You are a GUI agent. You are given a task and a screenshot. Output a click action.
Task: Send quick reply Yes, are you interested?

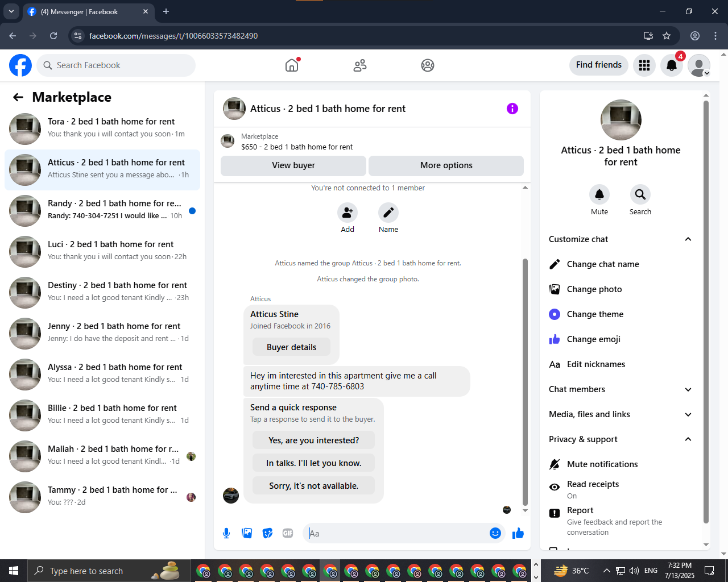313,440
